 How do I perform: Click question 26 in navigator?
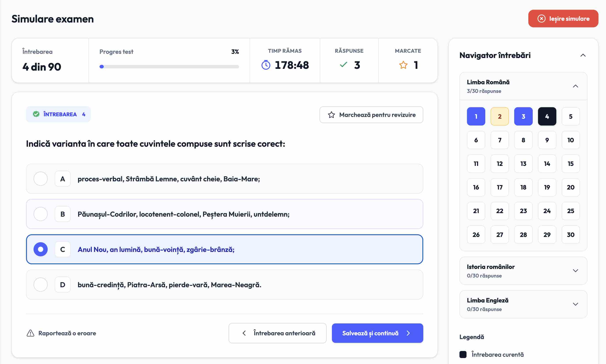click(x=476, y=235)
